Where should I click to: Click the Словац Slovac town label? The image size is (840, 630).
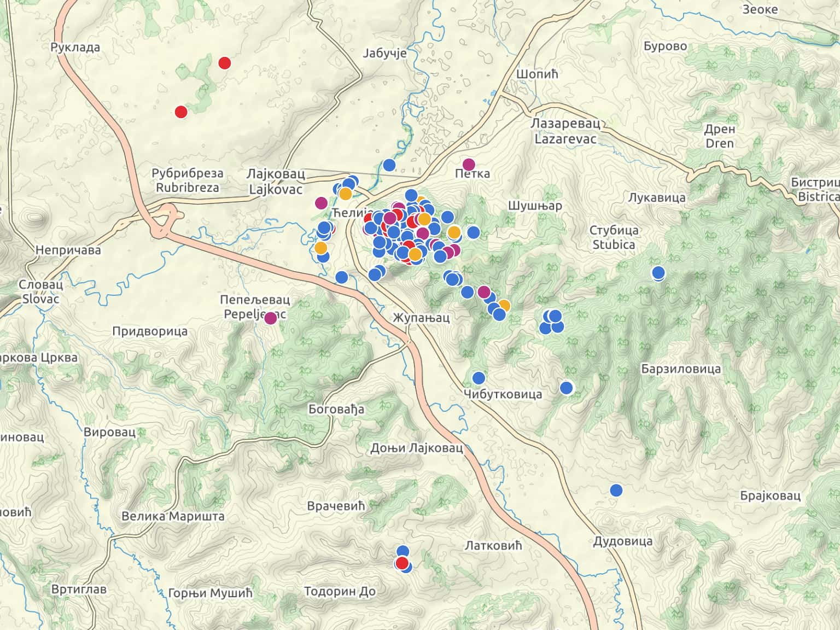click(40, 291)
